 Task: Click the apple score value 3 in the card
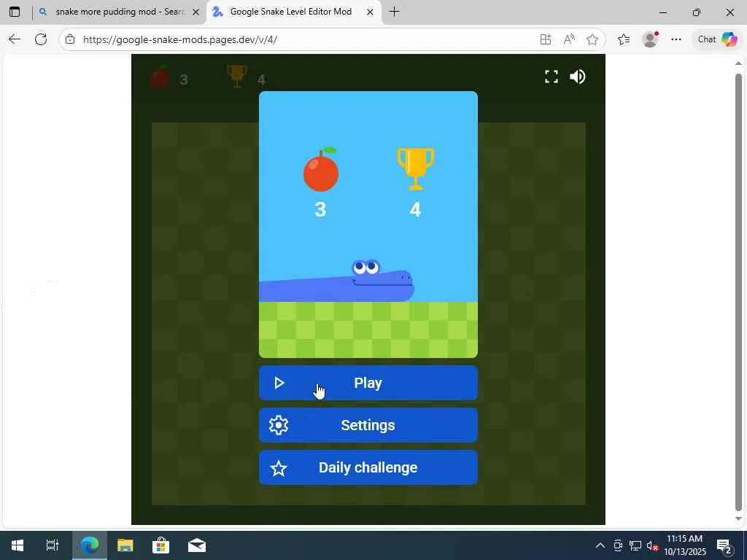[x=321, y=209]
